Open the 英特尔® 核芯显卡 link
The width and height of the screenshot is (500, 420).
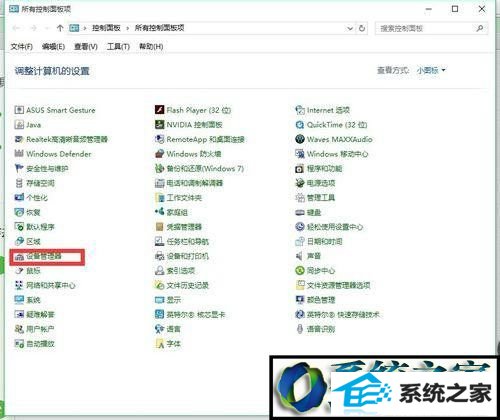point(196,315)
